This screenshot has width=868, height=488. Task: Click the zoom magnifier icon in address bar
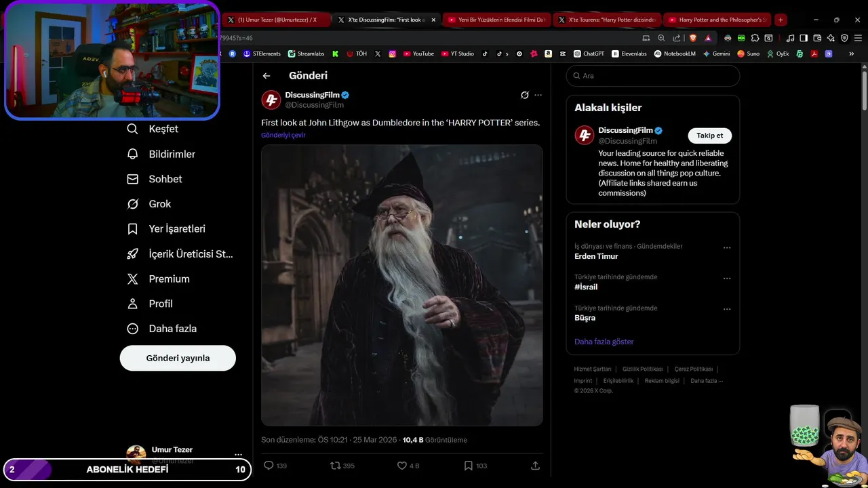tap(661, 38)
